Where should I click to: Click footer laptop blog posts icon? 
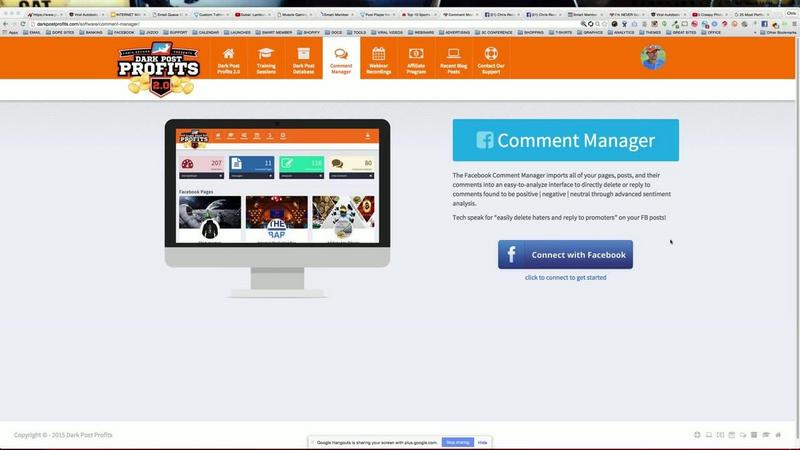[x=709, y=435]
